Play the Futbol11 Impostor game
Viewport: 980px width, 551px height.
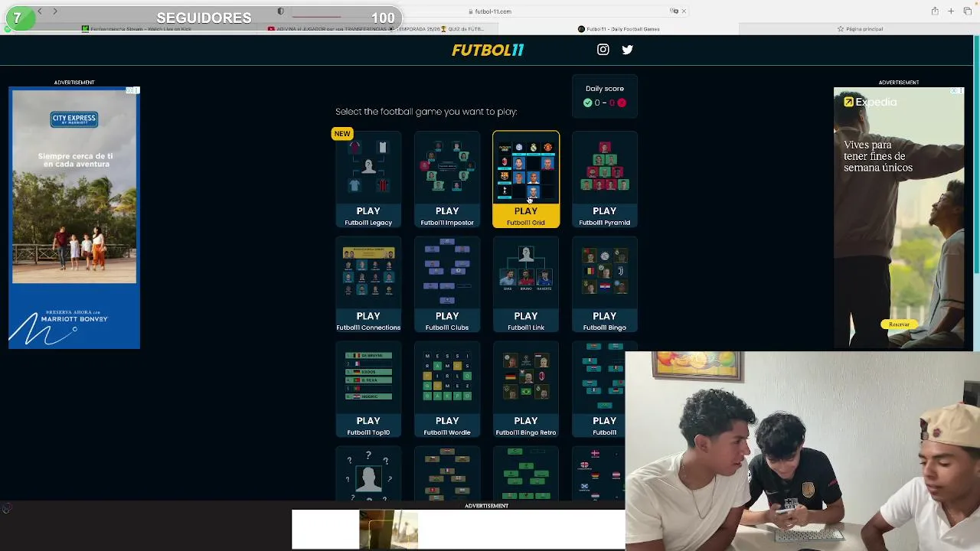tap(447, 216)
